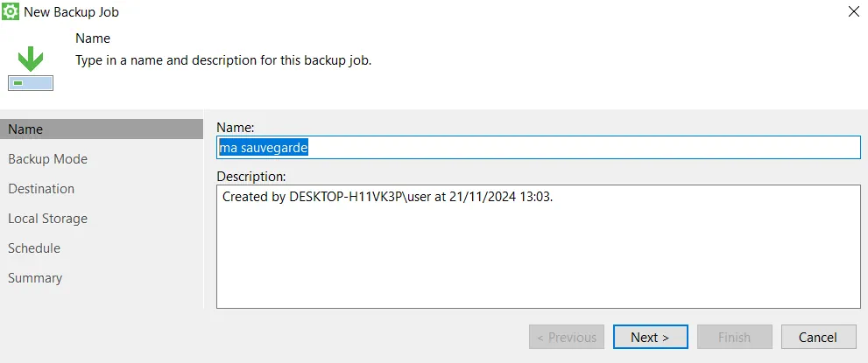
Task: Click the green downward arrow backup icon
Action: [x=31, y=59]
